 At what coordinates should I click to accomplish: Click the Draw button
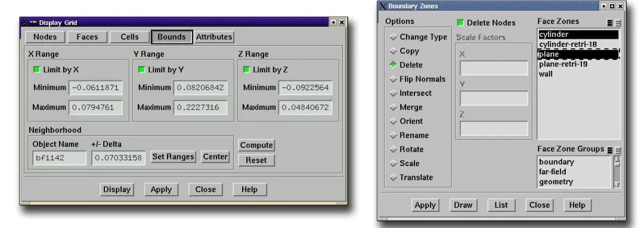(x=463, y=205)
